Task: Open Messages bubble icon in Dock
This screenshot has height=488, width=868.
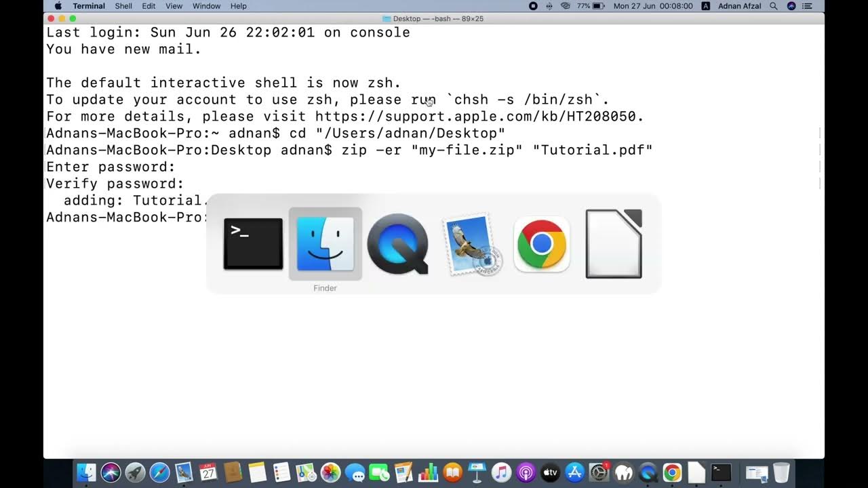Action: pos(355,472)
